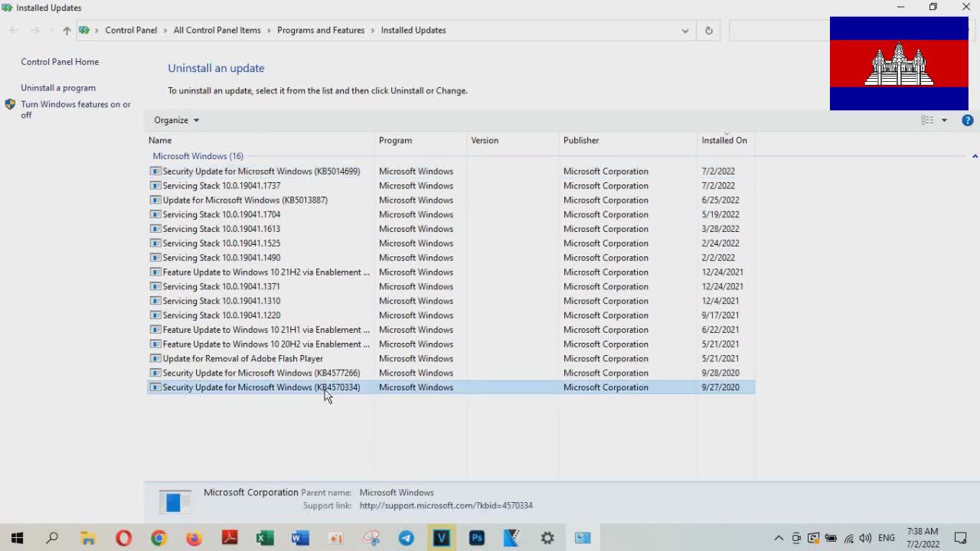
Task: Select Security Update KB5014699 row
Action: tap(450, 171)
